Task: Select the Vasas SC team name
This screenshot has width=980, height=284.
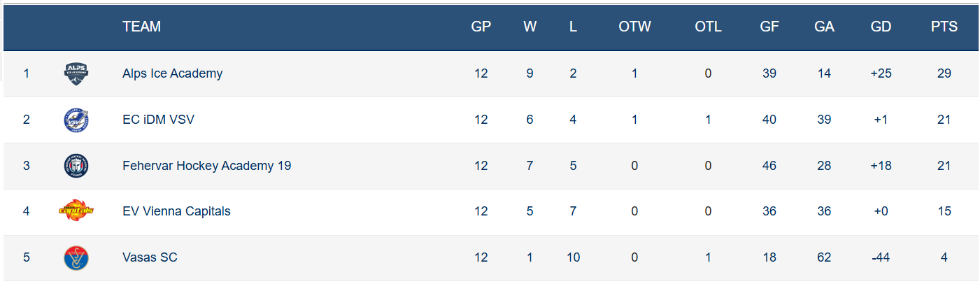Action: pos(150,257)
